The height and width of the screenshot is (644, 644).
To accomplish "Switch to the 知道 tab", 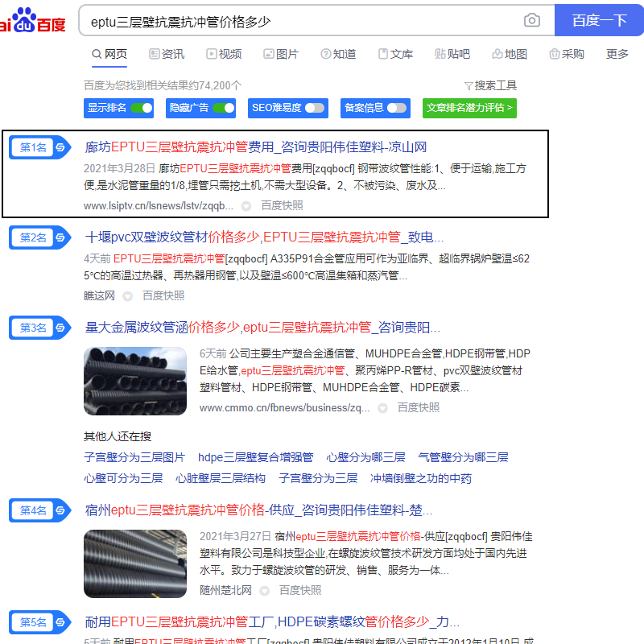I will pos(338,54).
